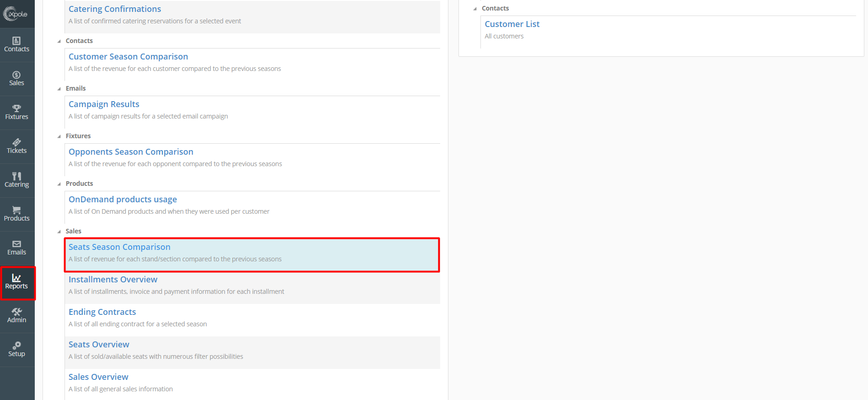868x400 pixels.
Task: Open Seats Season Comparison report
Action: pos(119,247)
